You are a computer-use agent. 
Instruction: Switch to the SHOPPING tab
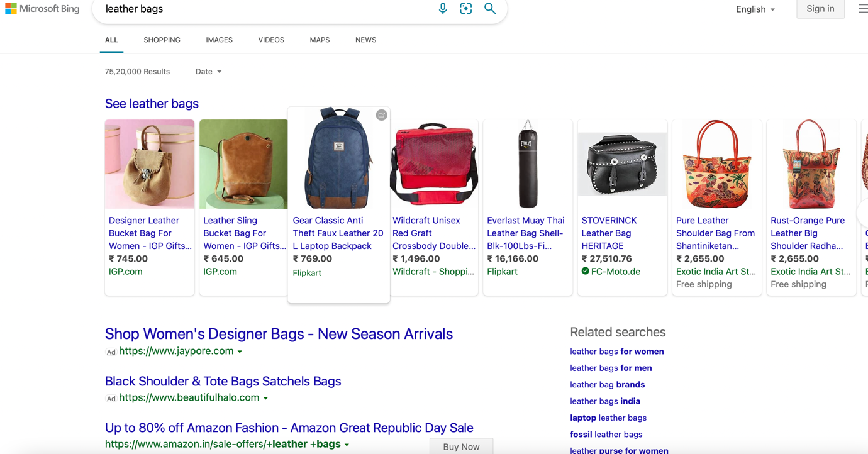162,40
